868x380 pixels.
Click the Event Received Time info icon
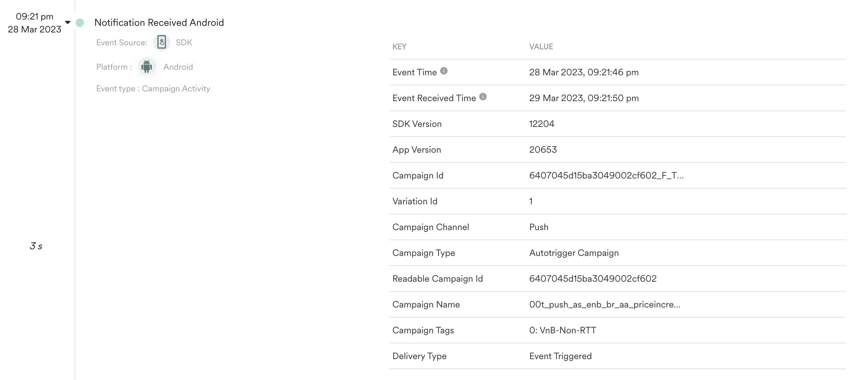(x=483, y=97)
